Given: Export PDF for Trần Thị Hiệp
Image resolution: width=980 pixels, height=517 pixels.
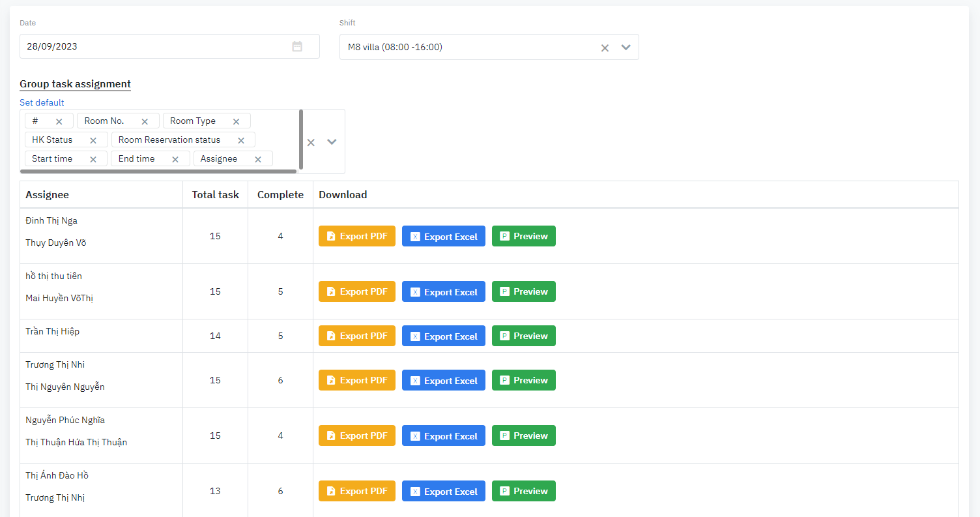Looking at the screenshot, I should tap(357, 336).
